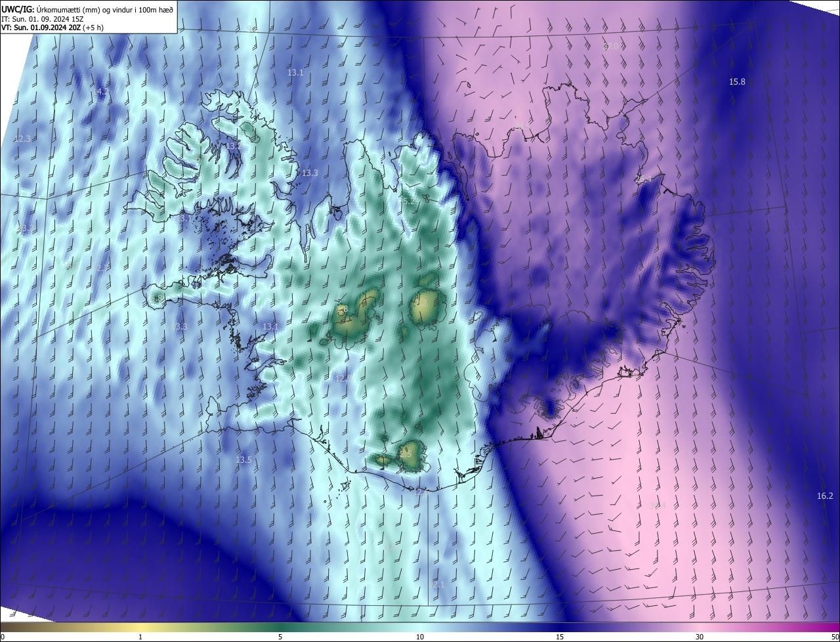Click the map value label '16.2'
This screenshot has height=642, width=840.
point(825,496)
